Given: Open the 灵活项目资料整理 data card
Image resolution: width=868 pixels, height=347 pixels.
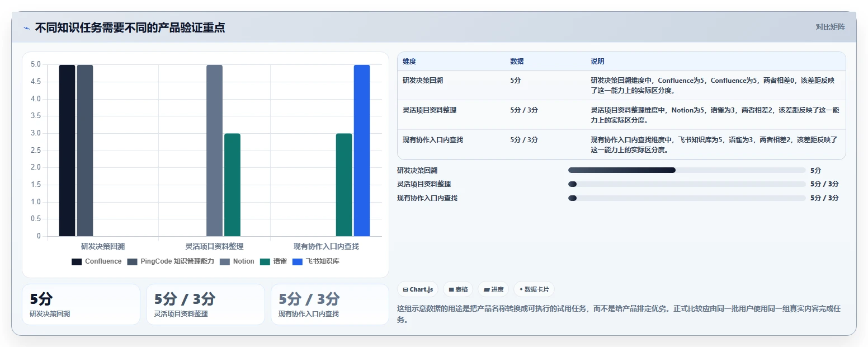Looking at the screenshot, I should (x=205, y=304).
